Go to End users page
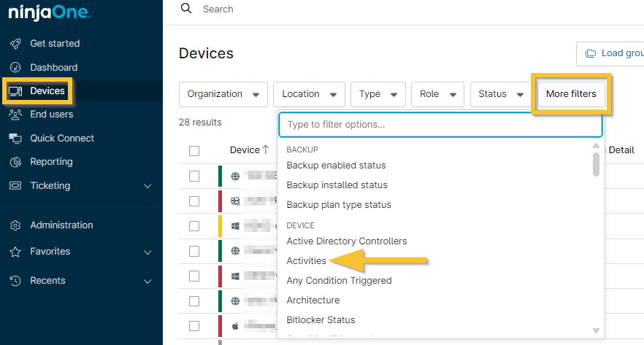 (x=52, y=115)
